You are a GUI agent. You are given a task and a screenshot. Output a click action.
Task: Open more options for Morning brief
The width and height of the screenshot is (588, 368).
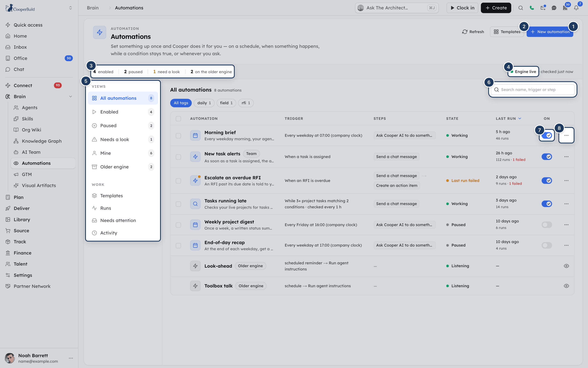(566, 135)
